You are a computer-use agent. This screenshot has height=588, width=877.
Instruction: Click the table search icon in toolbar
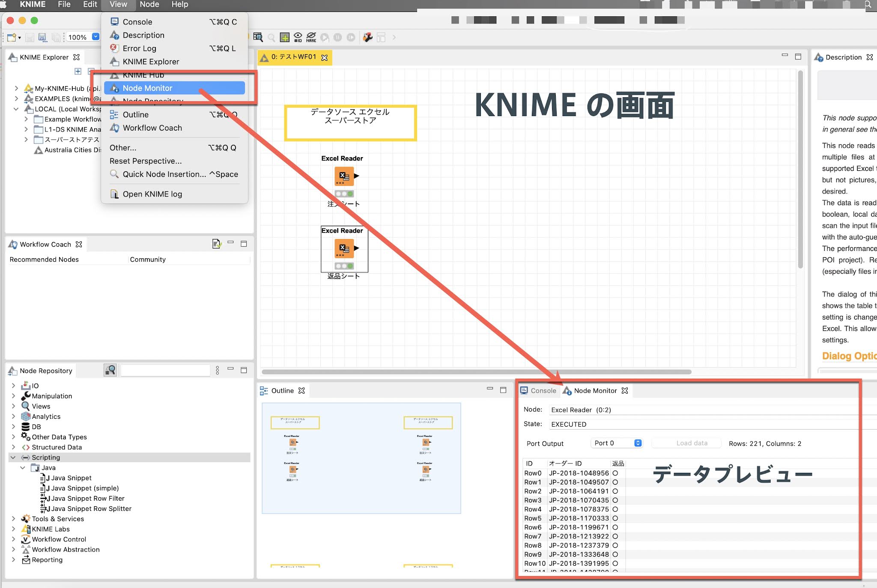(x=258, y=37)
